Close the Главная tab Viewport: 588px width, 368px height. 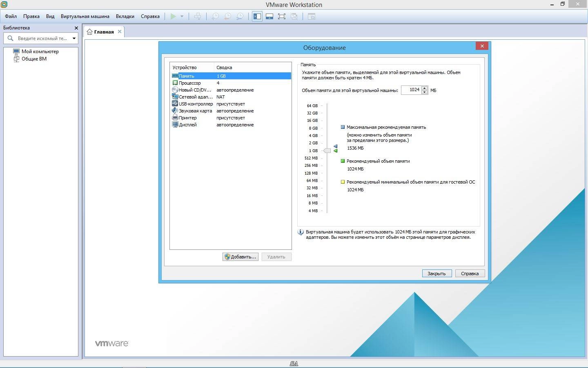pyautogui.click(x=120, y=31)
